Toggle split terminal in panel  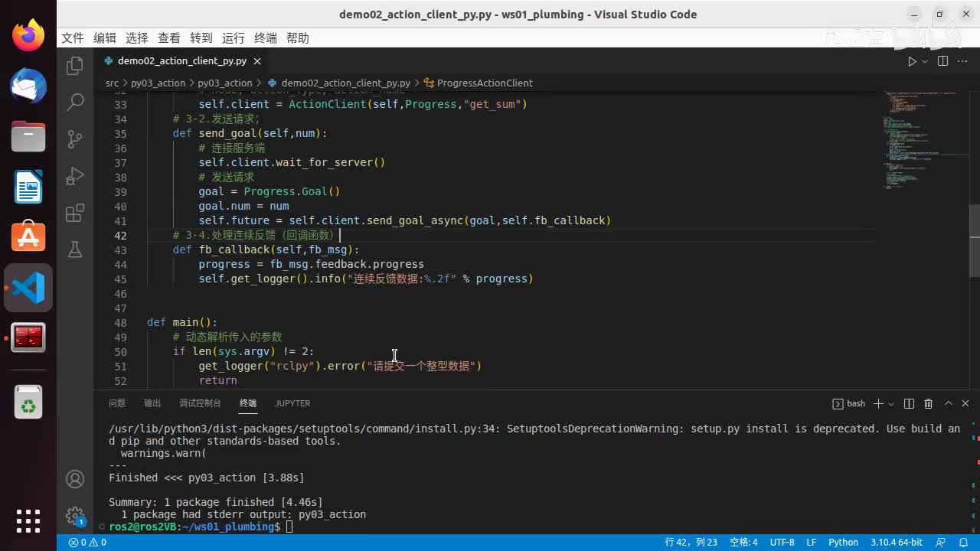(909, 403)
